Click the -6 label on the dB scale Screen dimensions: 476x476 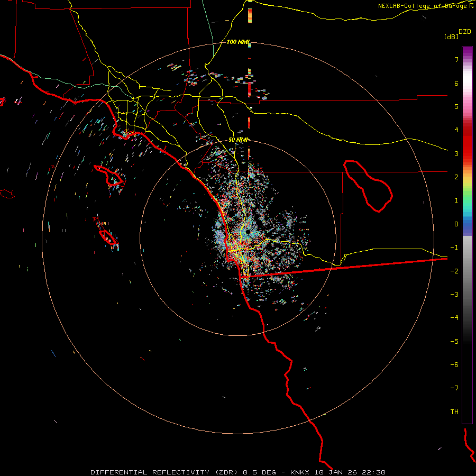pyautogui.click(x=454, y=364)
